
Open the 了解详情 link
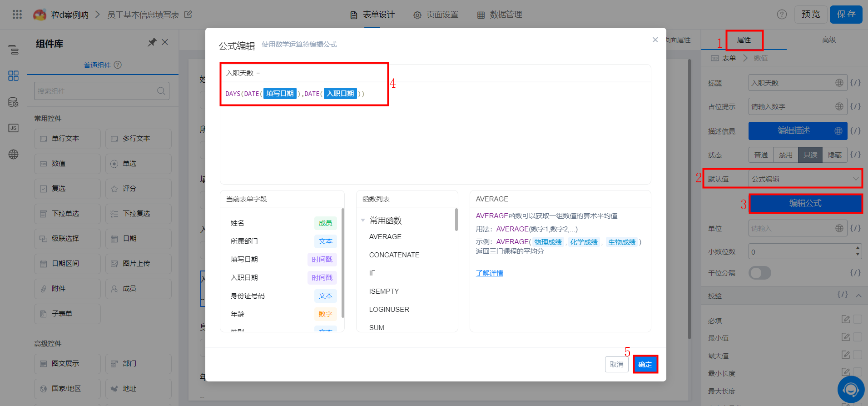(x=489, y=273)
